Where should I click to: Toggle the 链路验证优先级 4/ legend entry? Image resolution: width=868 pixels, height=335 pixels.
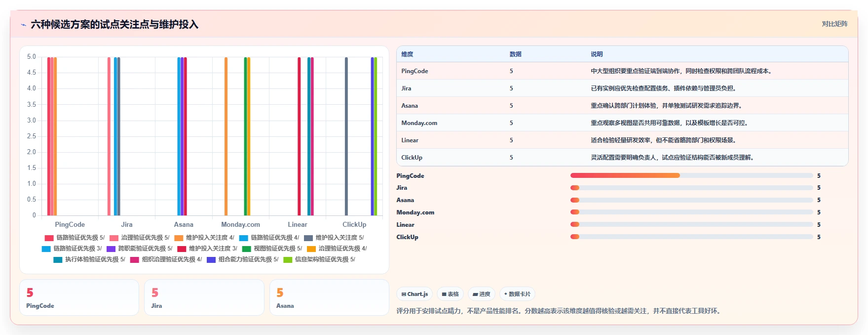pos(269,238)
